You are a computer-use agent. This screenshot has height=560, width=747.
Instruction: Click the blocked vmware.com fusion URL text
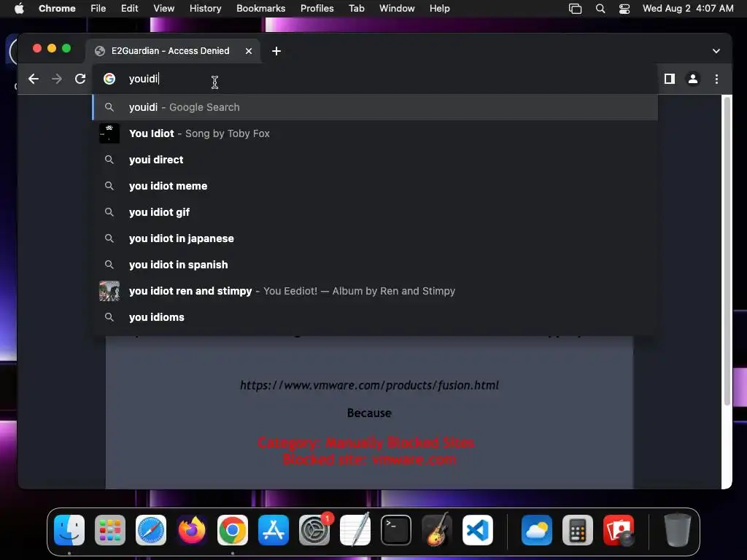pos(369,385)
